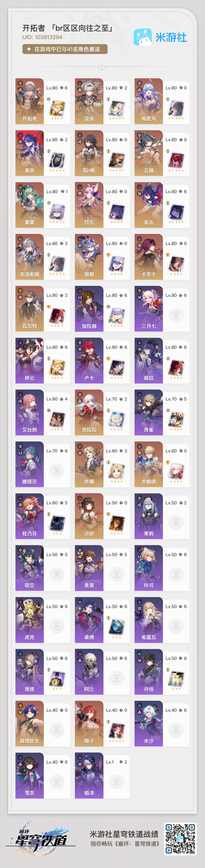Open the 真理医生 character portrait
Image resolution: width=205 pixels, height=868 pixels.
coord(29,724)
